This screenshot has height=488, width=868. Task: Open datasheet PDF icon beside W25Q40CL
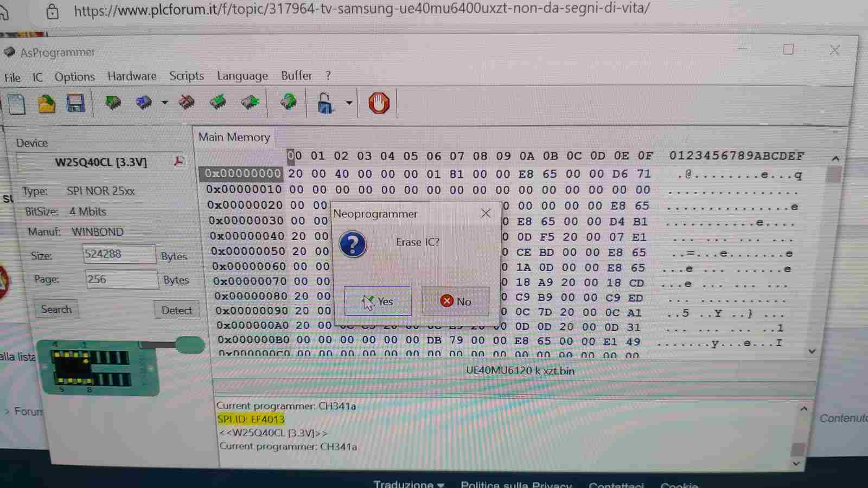(x=178, y=161)
